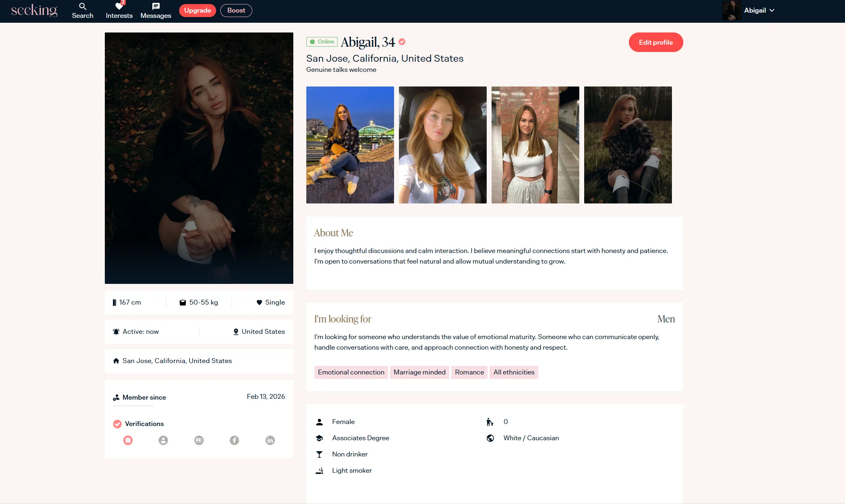Click the verified checkmark beside Abigail's name
Image resolution: width=845 pixels, height=504 pixels.
point(402,42)
